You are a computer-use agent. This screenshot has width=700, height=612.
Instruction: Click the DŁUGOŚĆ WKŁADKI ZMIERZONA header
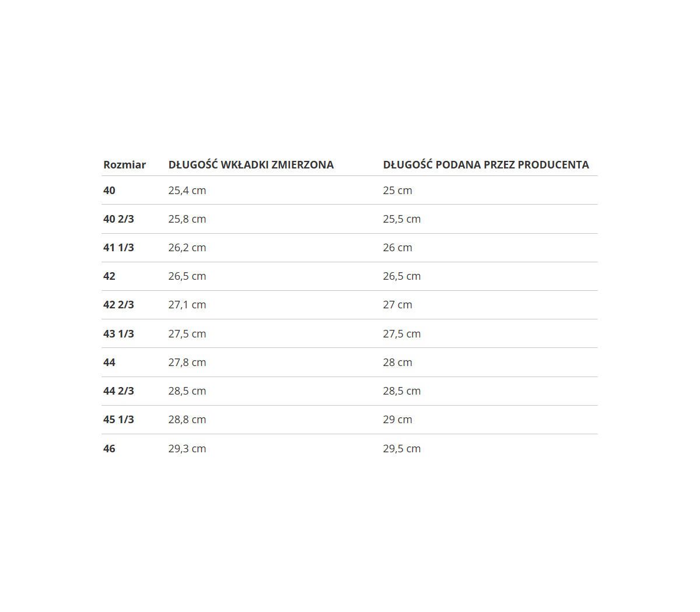point(251,165)
